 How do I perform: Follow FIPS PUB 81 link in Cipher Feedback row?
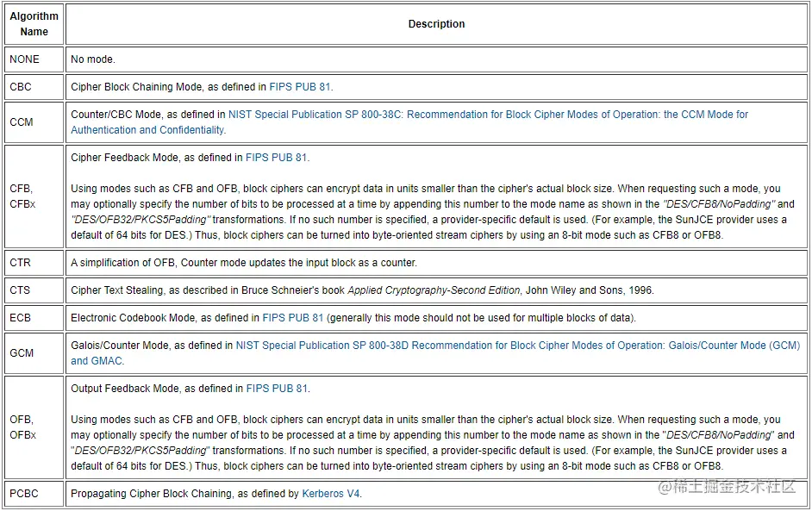click(277, 158)
